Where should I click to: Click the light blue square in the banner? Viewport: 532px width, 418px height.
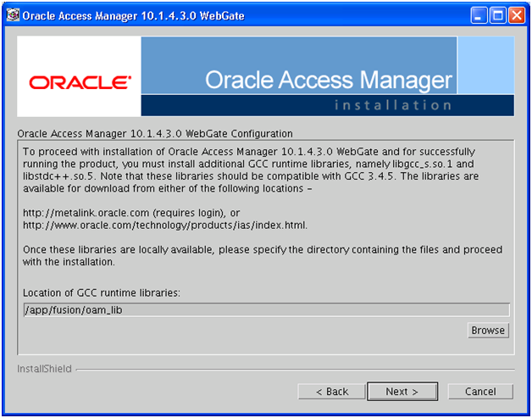pos(486,65)
